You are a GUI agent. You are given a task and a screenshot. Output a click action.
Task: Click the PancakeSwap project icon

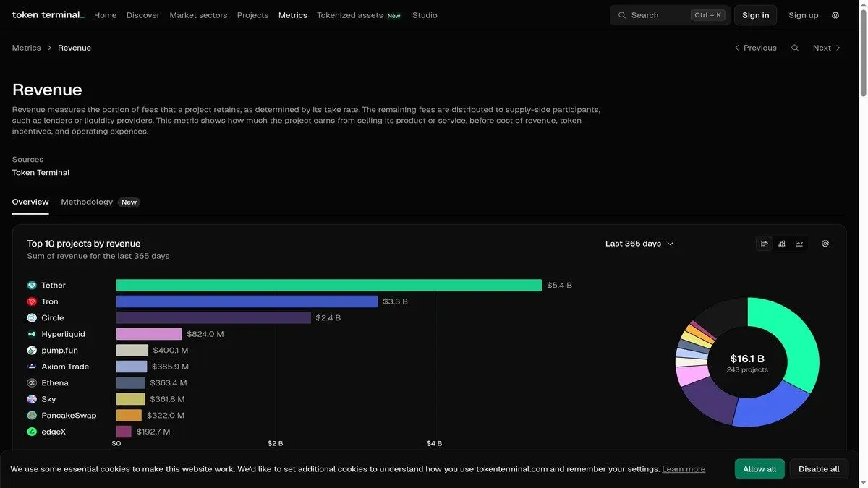(x=32, y=416)
